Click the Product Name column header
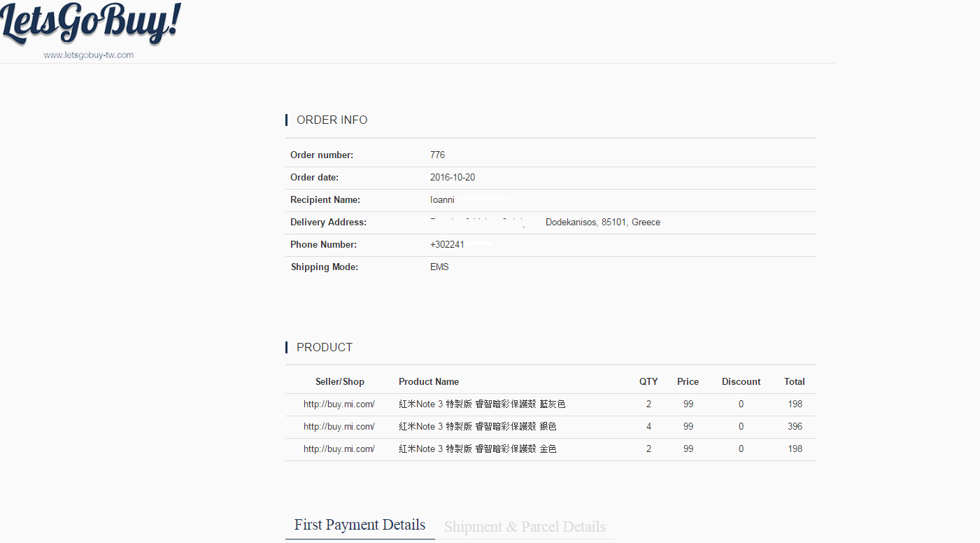Viewport: 980px width, 543px height. (x=429, y=381)
